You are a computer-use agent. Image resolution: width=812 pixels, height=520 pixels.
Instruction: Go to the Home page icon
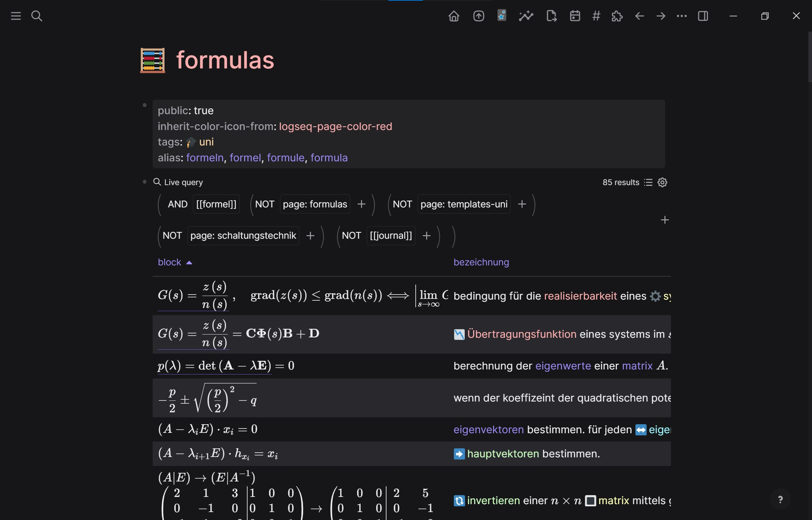(x=454, y=16)
